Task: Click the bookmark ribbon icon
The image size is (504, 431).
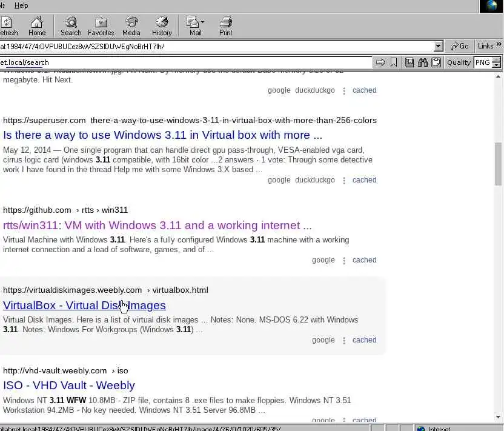Action: pos(394,62)
